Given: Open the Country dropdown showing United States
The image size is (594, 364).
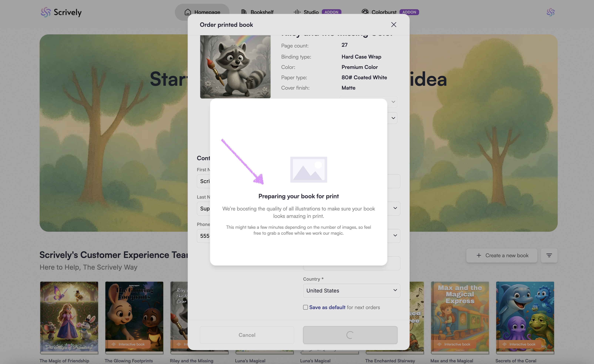Looking at the screenshot, I should (351, 291).
